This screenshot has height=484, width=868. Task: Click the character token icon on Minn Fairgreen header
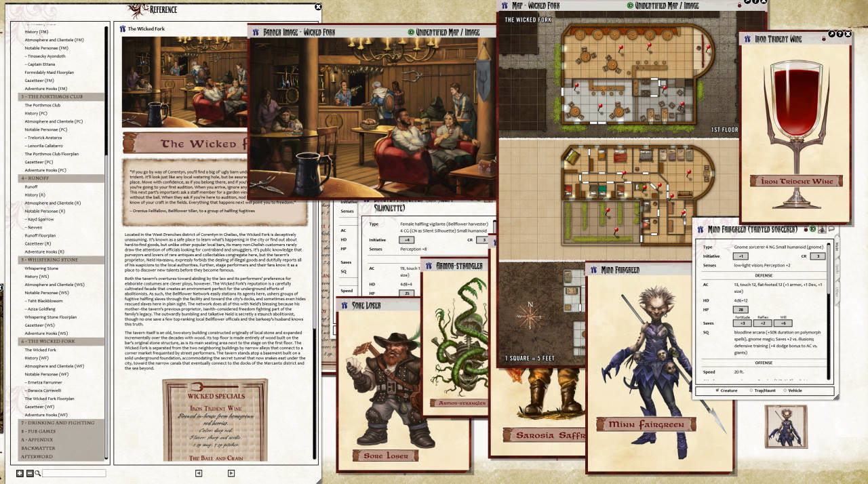click(822, 229)
